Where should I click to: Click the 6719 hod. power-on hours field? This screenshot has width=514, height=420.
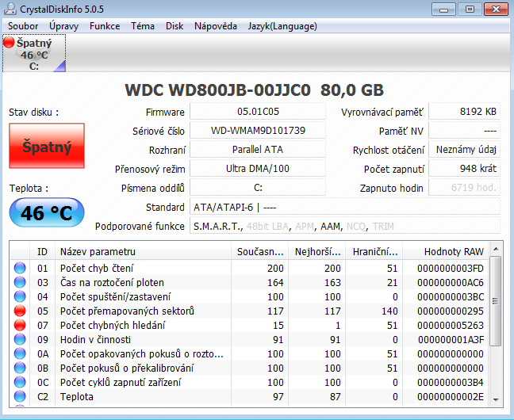click(465, 187)
